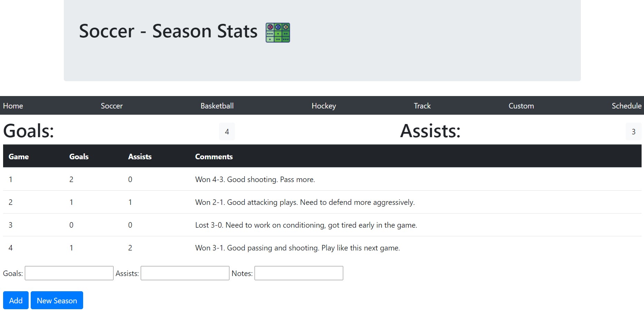Click the total goals badge showing 4
Screen dimensions: 644x313
point(227,131)
